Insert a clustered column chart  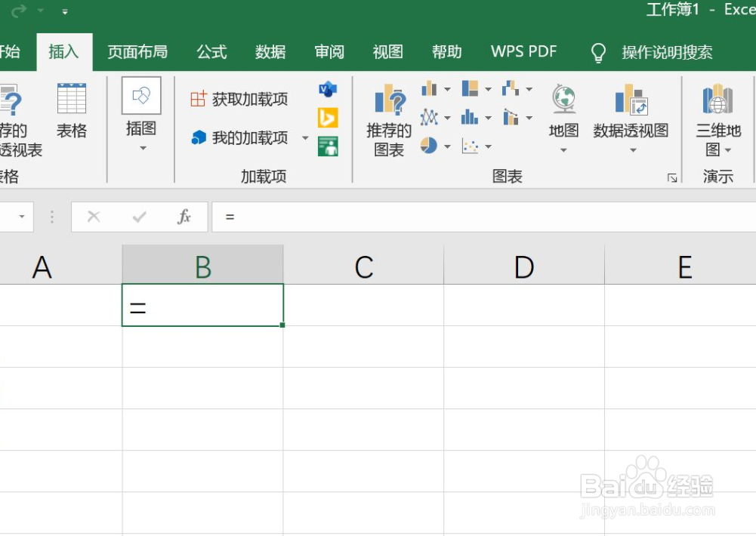(x=430, y=88)
